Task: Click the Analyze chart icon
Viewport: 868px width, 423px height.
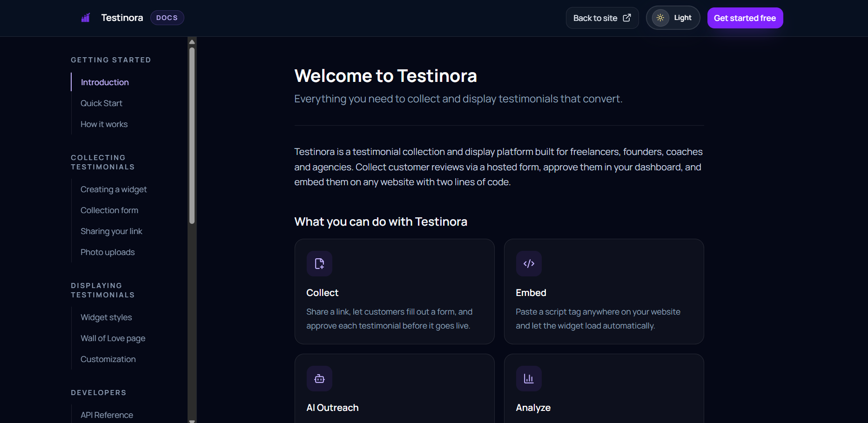Action: click(529, 378)
